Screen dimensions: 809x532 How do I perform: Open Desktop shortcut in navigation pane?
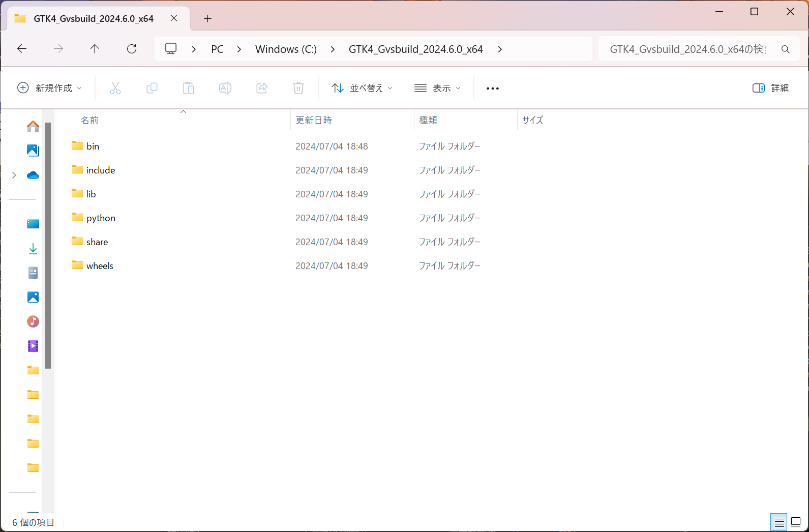pos(33,224)
